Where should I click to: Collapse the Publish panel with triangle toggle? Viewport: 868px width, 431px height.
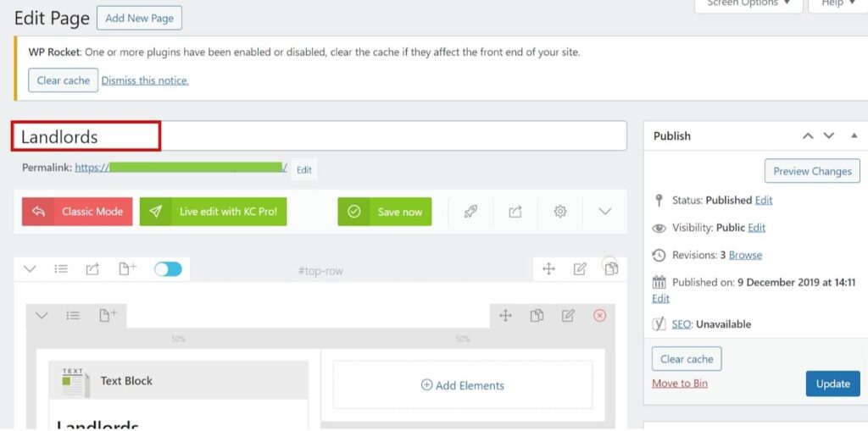tap(854, 135)
